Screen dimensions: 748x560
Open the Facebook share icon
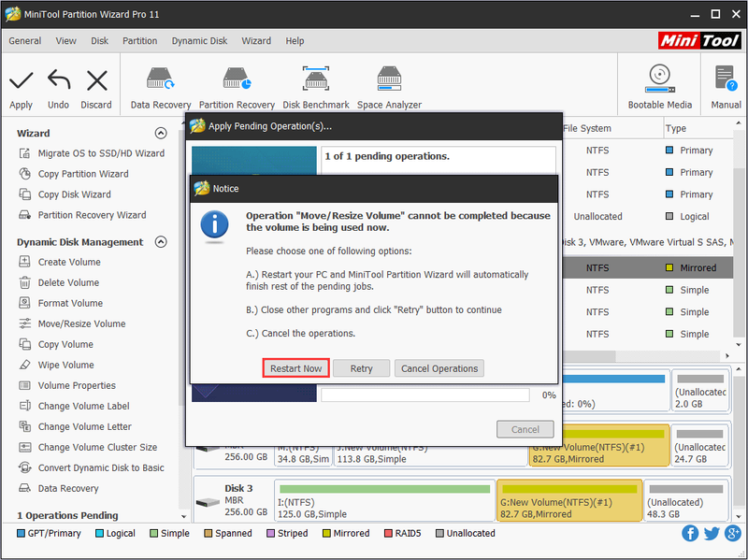click(690, 533)
